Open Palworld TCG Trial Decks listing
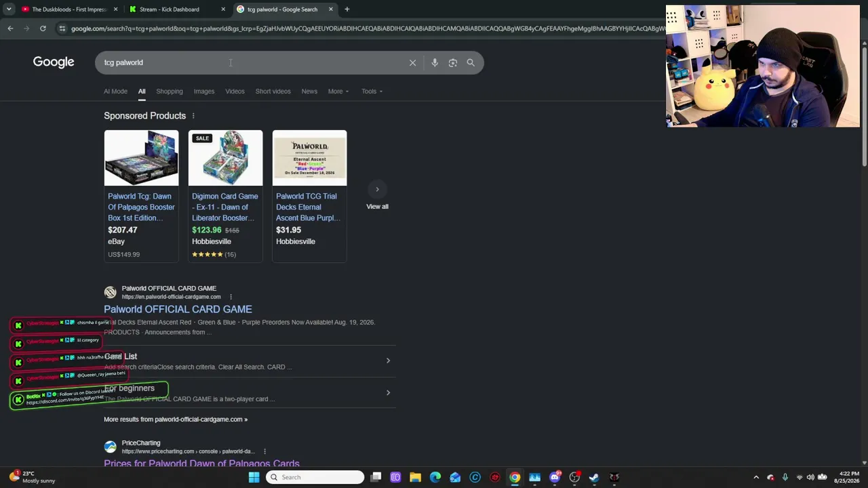Viewport: 868px width, 488px height. pyautogui.click(x=309, y=207)
